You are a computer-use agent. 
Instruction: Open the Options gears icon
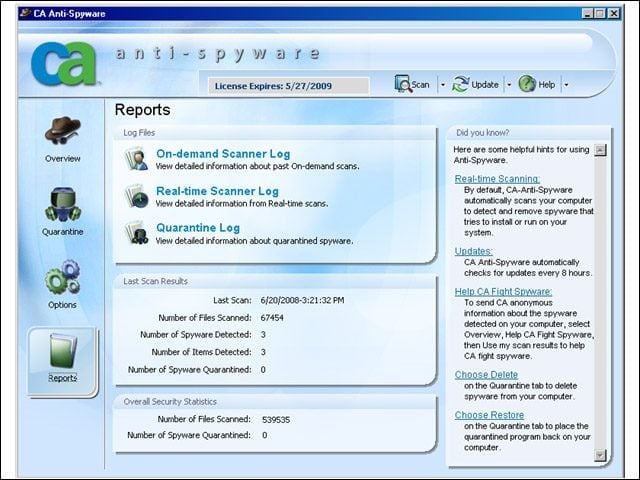[x=63, y=278]
